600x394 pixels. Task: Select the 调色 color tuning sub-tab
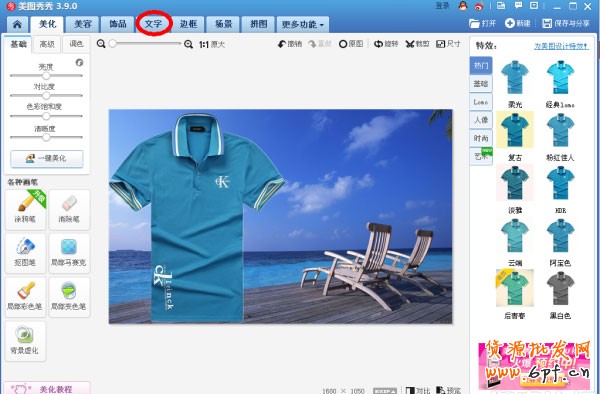coord(76,44)
